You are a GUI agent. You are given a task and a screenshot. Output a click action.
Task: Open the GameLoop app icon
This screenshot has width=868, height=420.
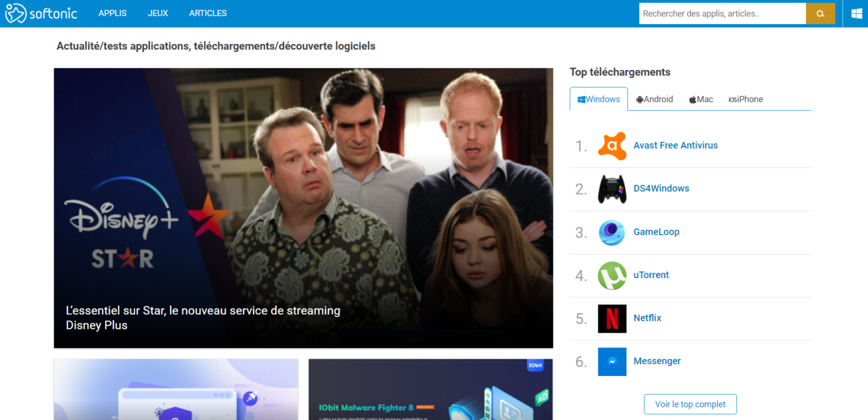(x=612, y=232)
